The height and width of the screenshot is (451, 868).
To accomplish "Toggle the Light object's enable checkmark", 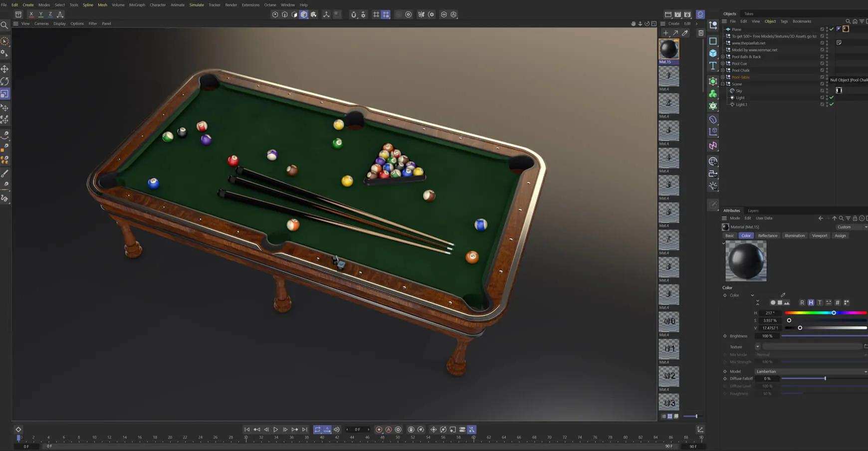I will click(832, 98).
